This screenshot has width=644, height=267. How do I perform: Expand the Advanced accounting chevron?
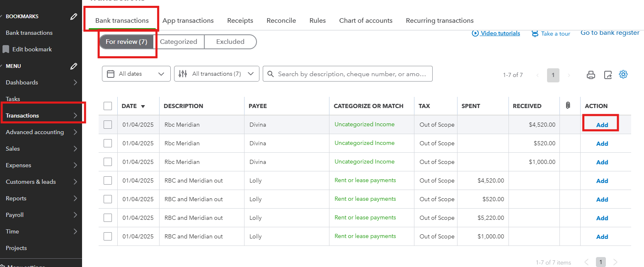tap(75, 132)
